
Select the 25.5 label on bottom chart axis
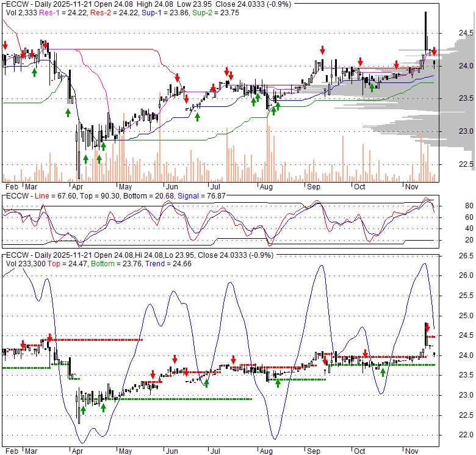(466, 295)
